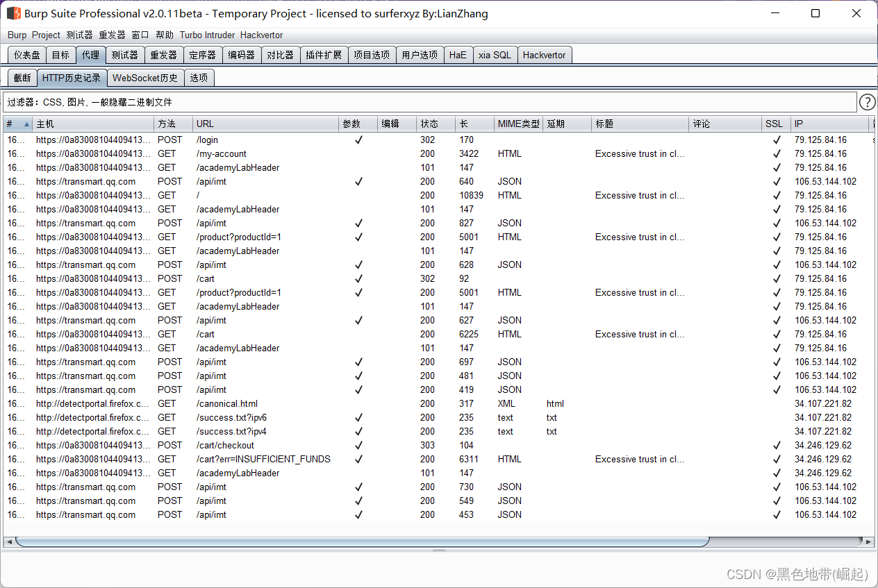The image size is (878, 588).
Task: Sort by the 评论 column header
Action: click(x=725, y=124)
